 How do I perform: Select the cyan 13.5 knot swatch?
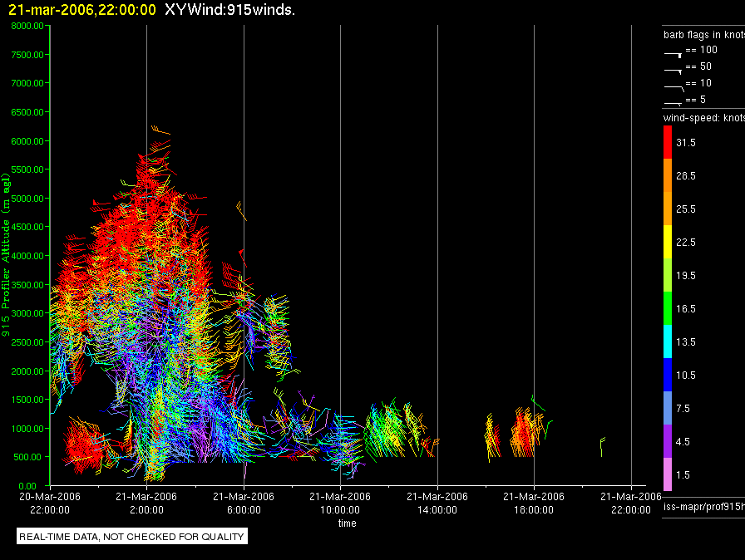[x=668, y=341]
